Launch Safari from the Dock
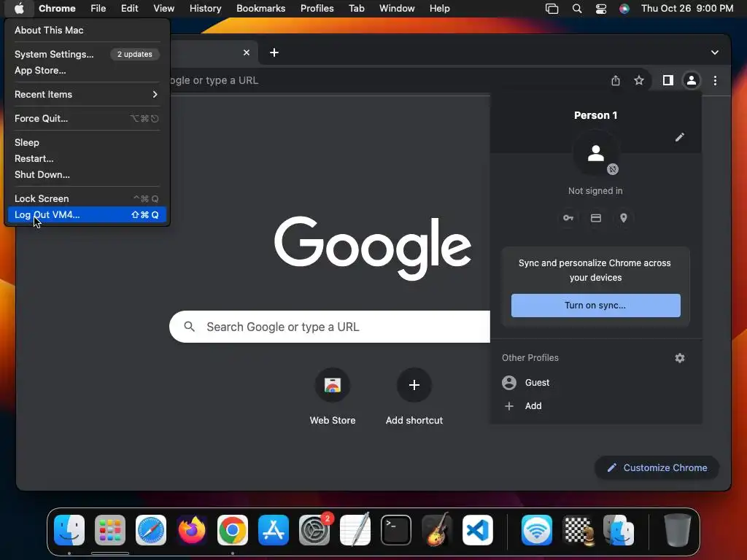Image resolution: width=747 pixels, height=560 pixels. 151,530
